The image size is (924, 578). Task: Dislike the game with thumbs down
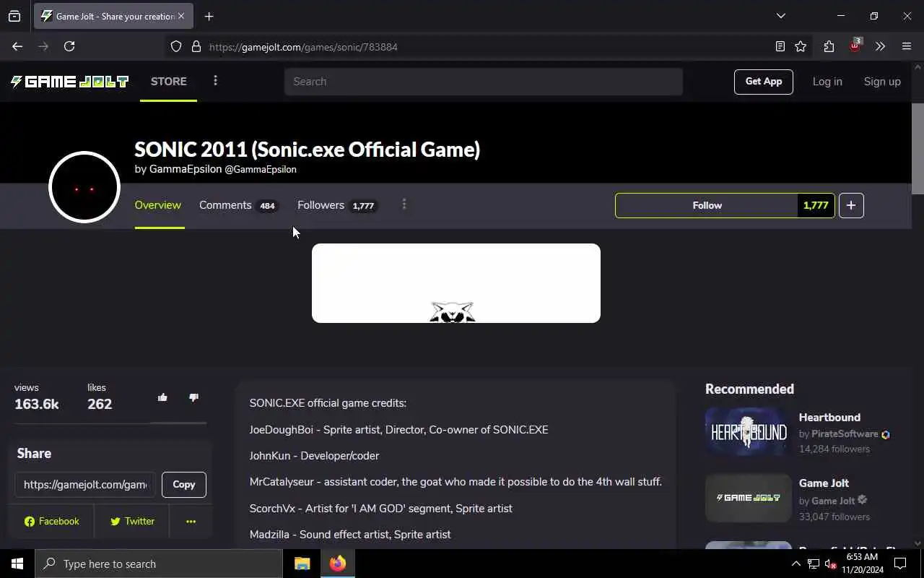click(x=193, y=397)
